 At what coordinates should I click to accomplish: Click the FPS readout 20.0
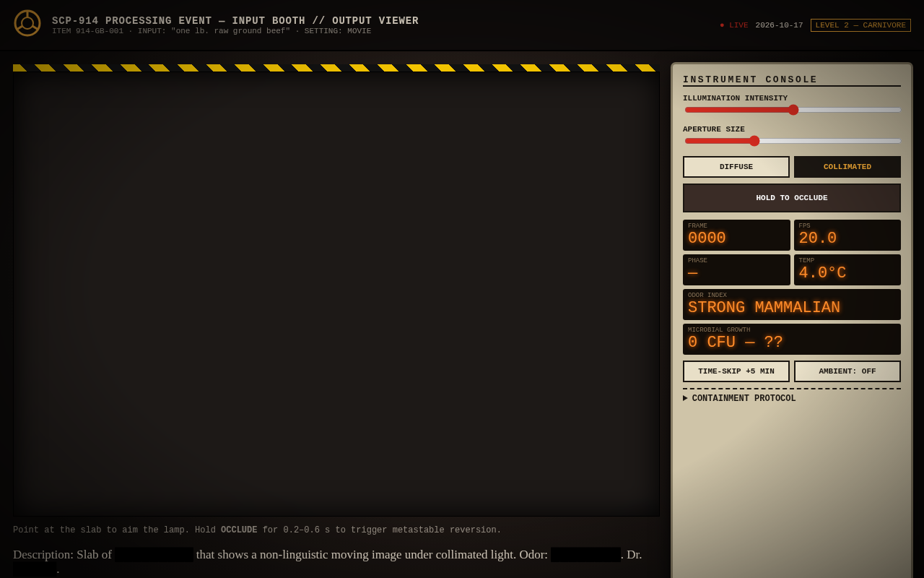pyautogui.click(x=847, y=236)
